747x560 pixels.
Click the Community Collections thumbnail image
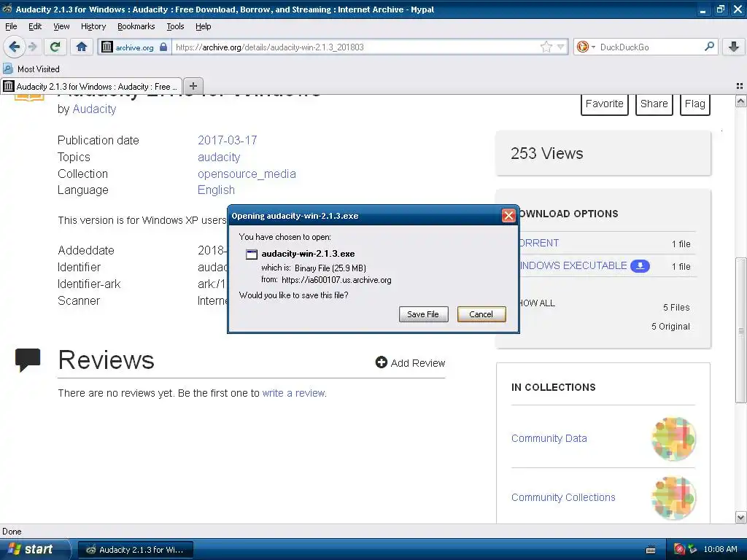click(x=673, y=497)
